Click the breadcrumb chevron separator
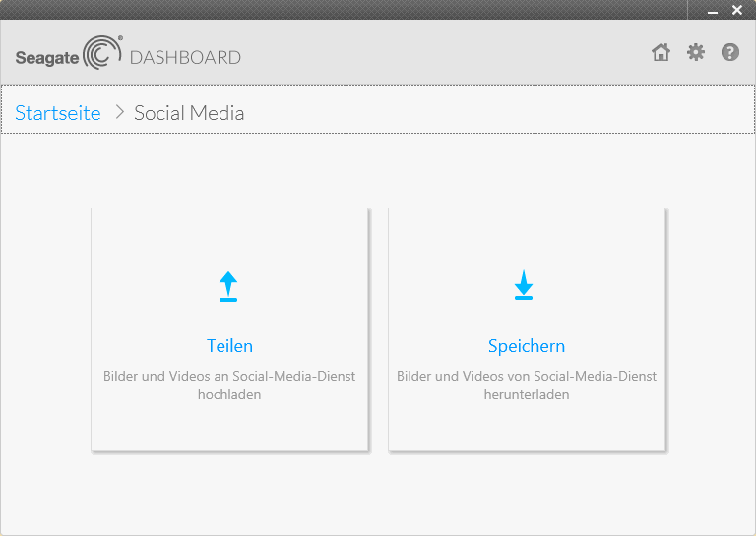 (119, 112)
